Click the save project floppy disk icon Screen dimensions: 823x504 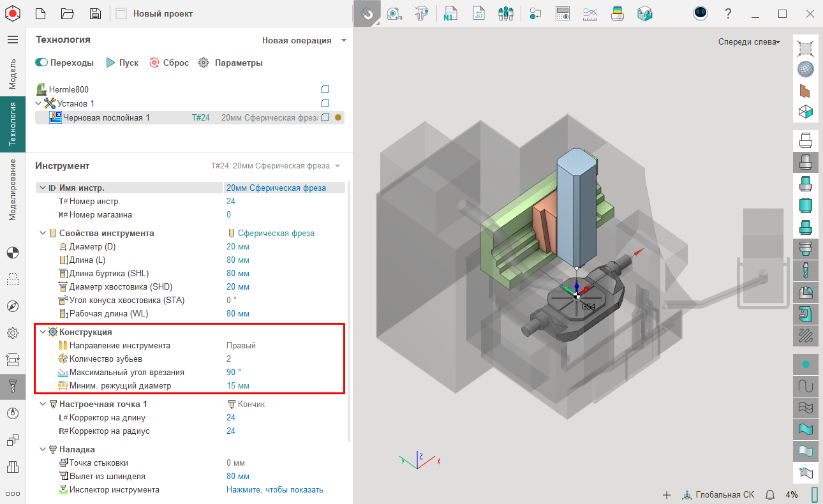[95, 13]
